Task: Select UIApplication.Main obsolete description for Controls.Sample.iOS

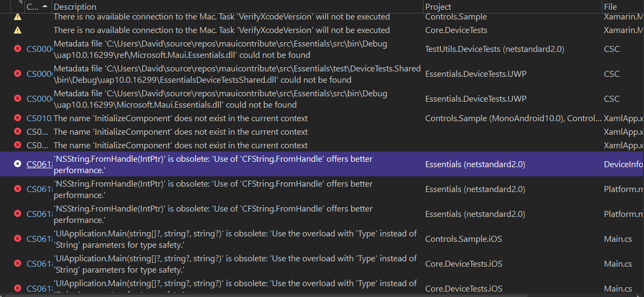Action: click(235, 239)
